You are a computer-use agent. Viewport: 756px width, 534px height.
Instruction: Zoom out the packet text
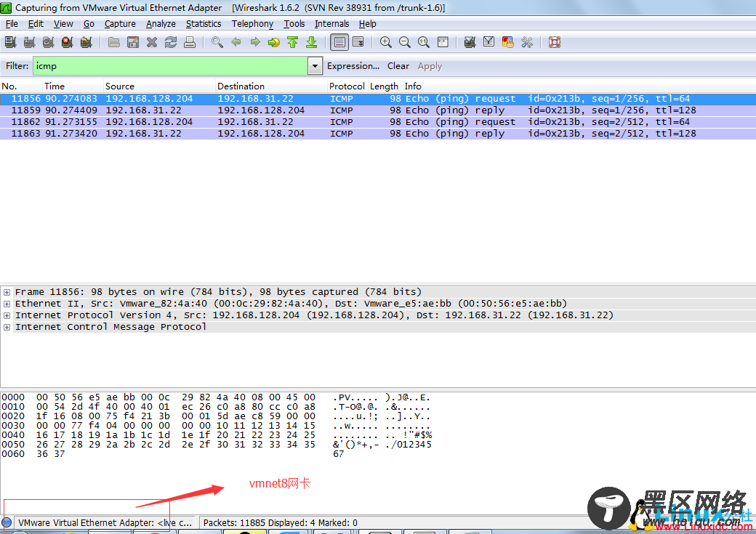(x=404, y=42)
